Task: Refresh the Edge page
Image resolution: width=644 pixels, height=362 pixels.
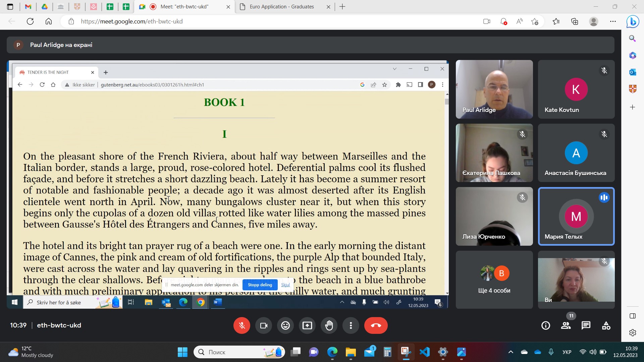Action: [30, 21]
